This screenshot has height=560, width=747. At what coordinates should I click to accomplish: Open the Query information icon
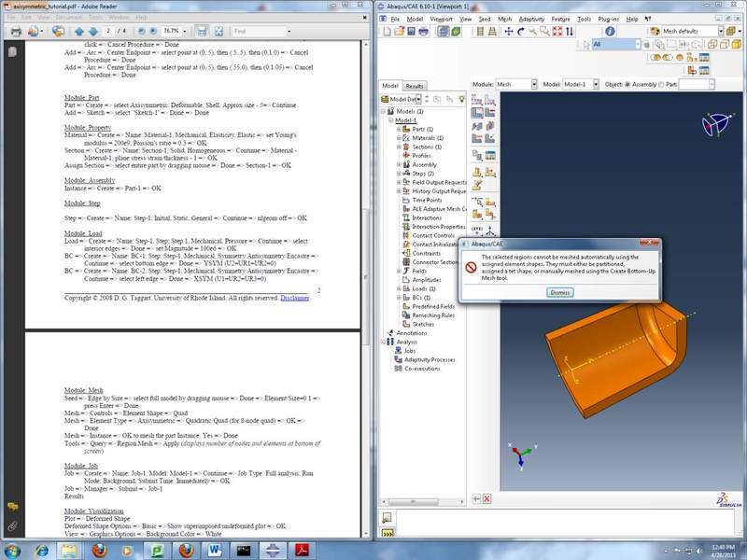pyautogui.click(x=610, y=32)
